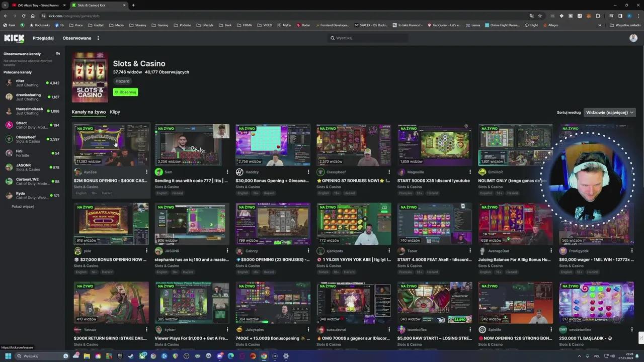Open Stract channel in sidebar
The image size is (644, 362).
click(x=32, y=125)
